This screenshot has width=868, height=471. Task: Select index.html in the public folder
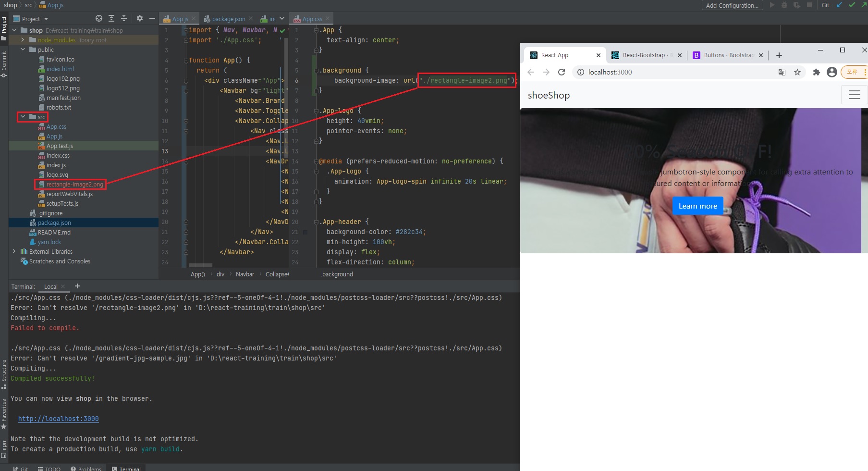pyautogui.click(x=60, y=69)
